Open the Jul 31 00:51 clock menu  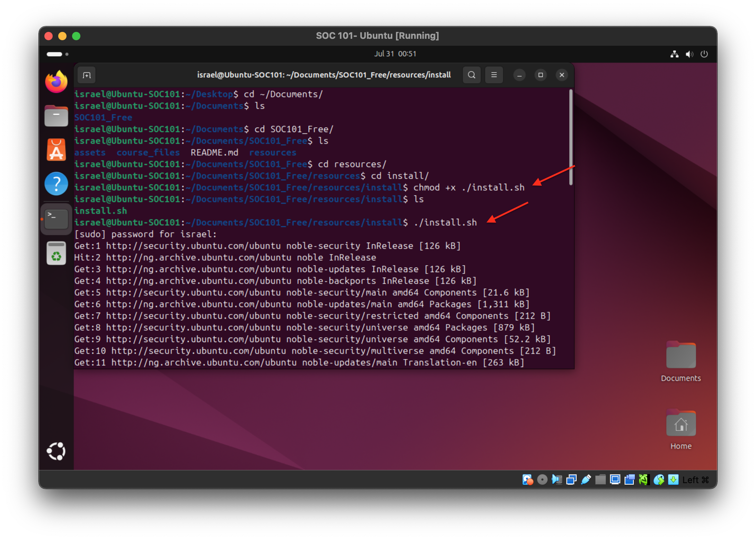pyautogui.click(x=395, y=54)
